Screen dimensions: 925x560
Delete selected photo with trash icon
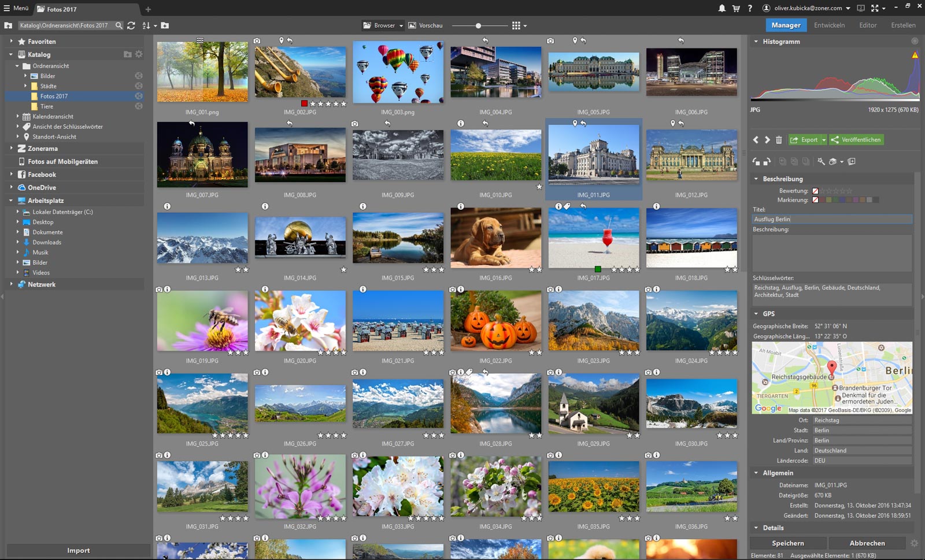pyautogui.click(x=779, y=140)
